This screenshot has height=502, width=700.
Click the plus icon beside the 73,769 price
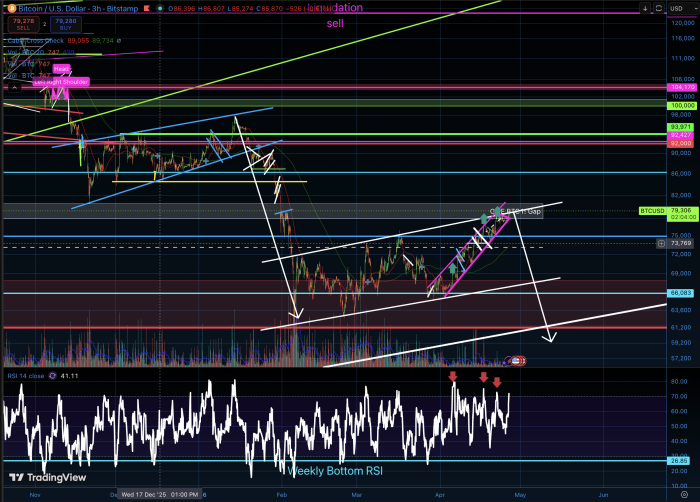pos(660,243)
